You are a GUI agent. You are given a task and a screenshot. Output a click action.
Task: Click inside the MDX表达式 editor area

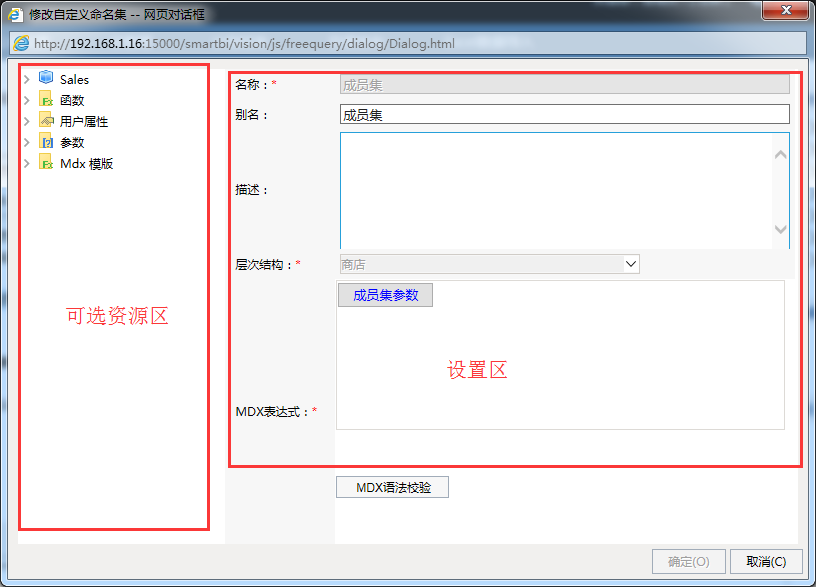pyautogui.click(x=560, y=355)
